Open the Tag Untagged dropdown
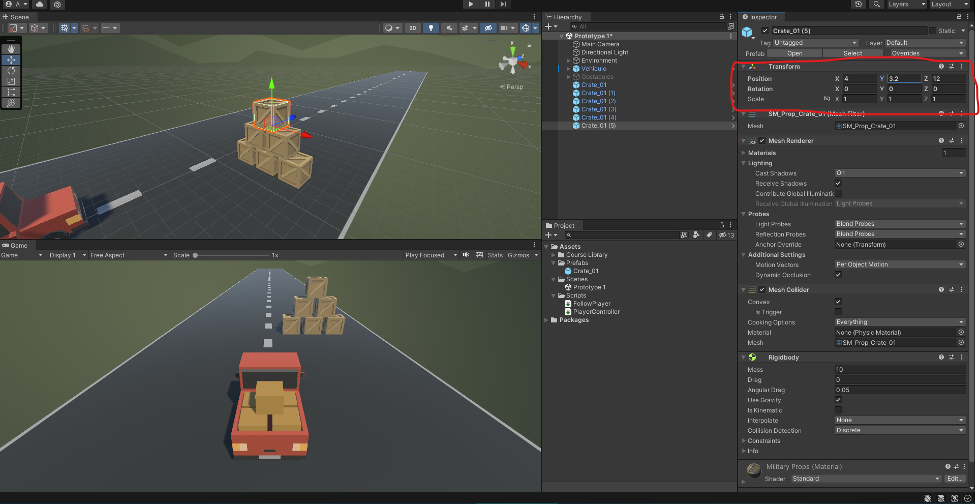Screen dimensions: 980x504 816,43
